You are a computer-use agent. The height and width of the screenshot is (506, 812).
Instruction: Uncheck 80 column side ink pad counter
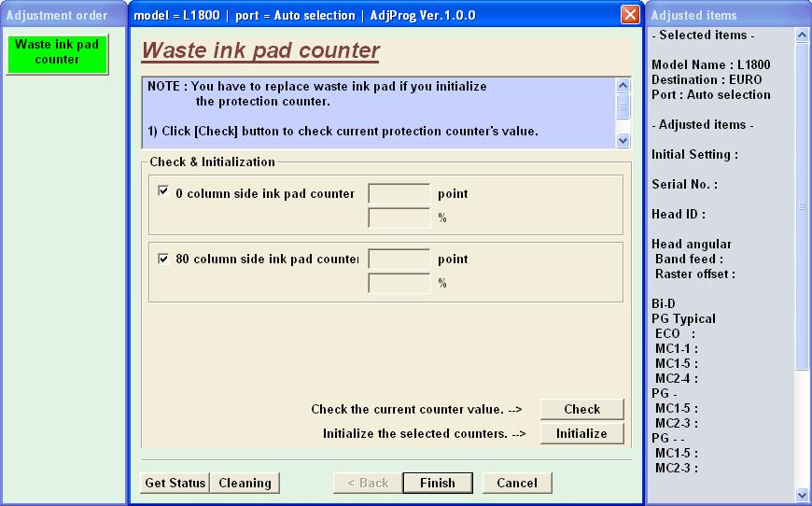point(164,259)
